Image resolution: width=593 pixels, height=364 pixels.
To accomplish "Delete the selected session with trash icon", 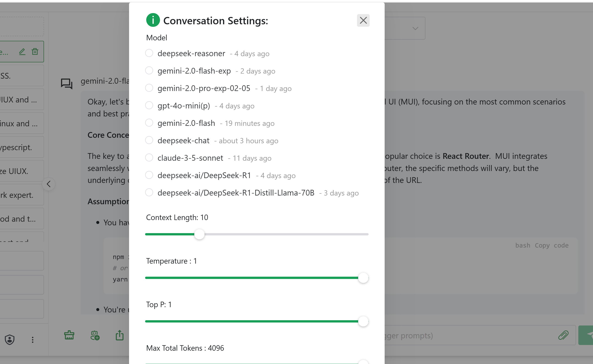I will (35, 52).
